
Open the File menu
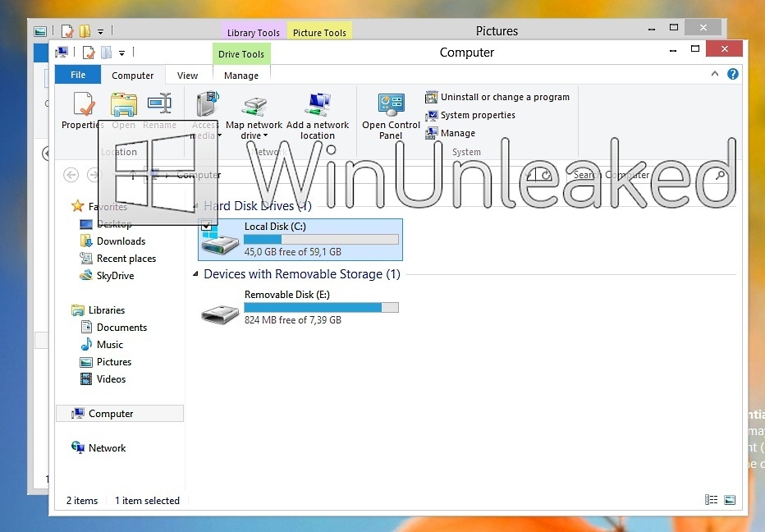pyautogui.click(x=77, y=75)
